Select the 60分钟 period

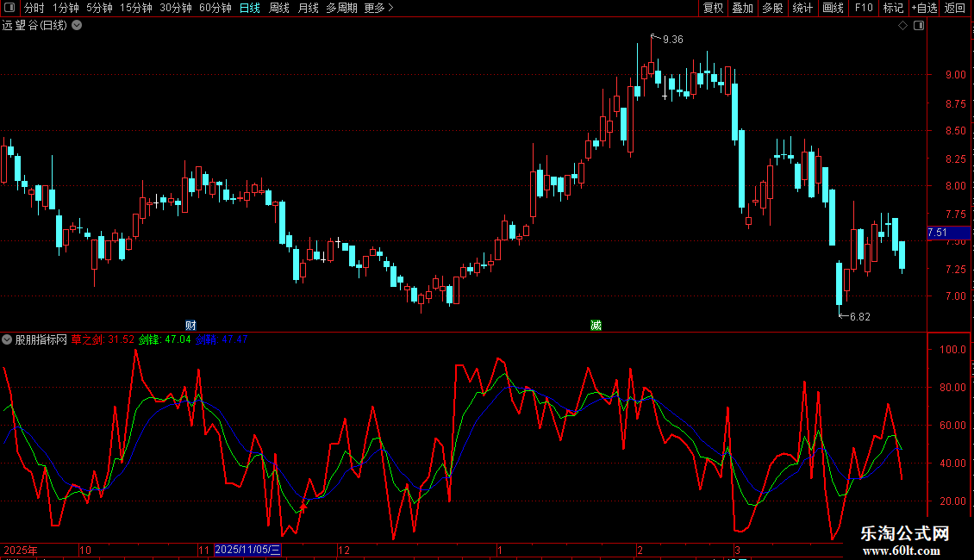[x=215, y=8]
